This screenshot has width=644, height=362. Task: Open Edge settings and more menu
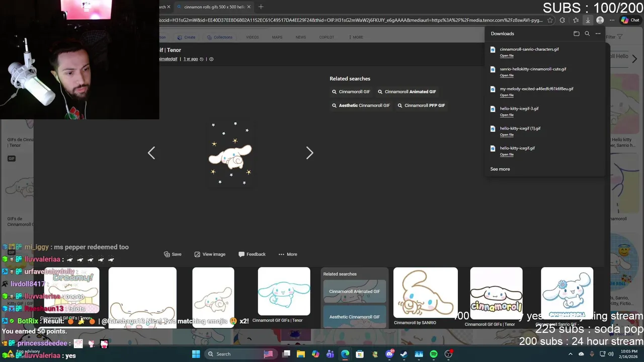click(612, 20)
